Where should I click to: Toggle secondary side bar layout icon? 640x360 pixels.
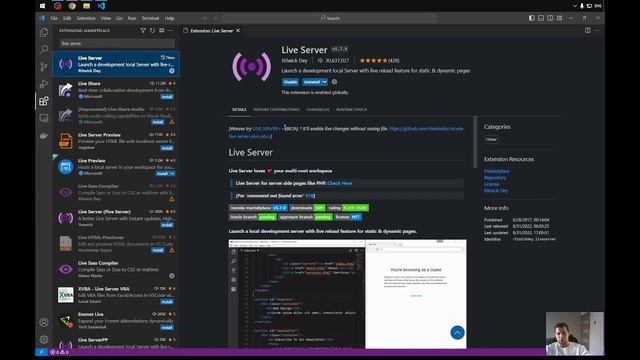[x=550, y=18]
